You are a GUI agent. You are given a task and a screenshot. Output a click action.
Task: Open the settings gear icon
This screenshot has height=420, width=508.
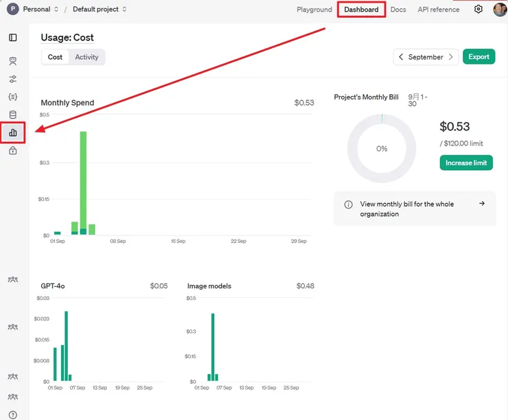(478, 10)
